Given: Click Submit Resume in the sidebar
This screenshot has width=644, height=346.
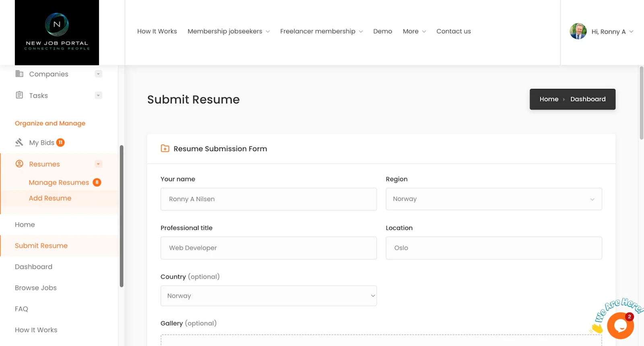Looking at the screenshot, I should coord(41,246).
